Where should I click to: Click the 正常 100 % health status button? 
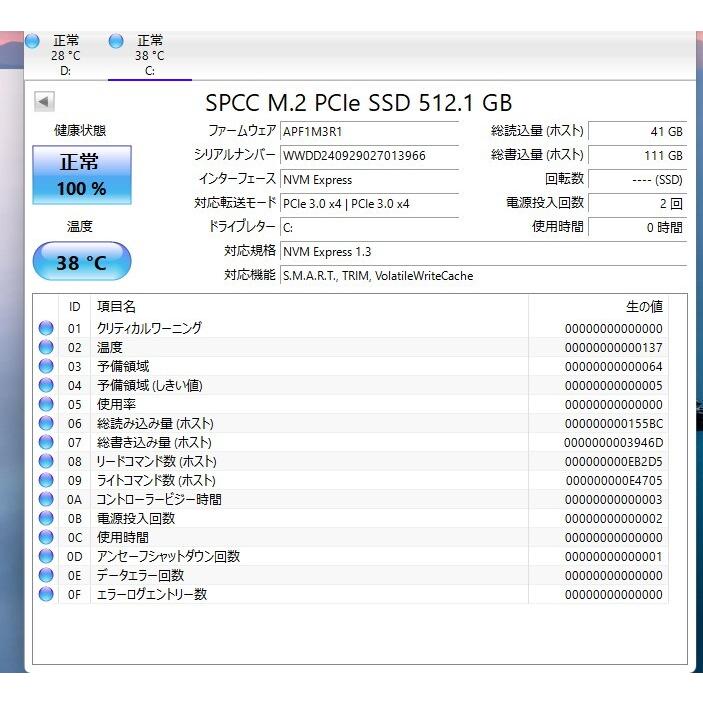click(82, 175)
